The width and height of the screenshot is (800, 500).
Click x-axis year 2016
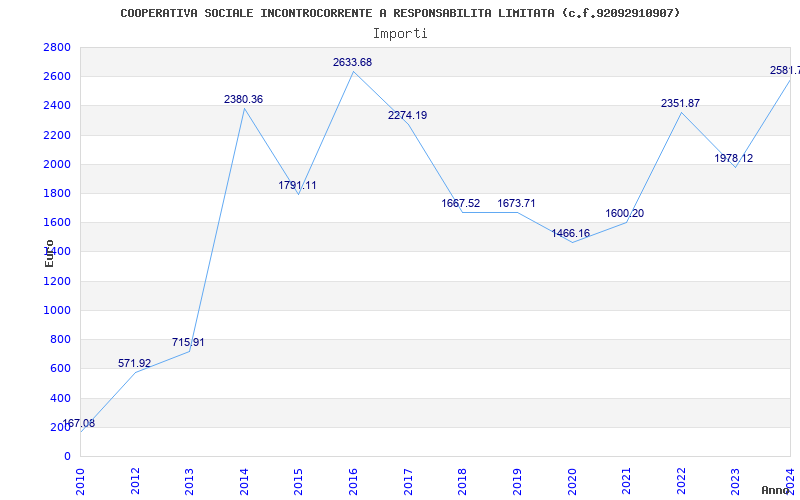[x=353, y=481]
